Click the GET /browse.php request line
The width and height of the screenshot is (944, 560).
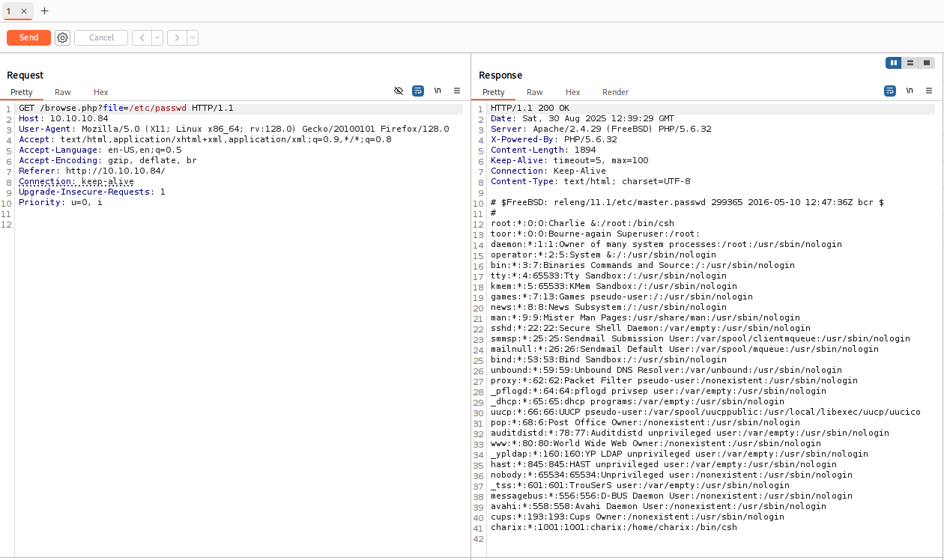click(x=126, y=108)
